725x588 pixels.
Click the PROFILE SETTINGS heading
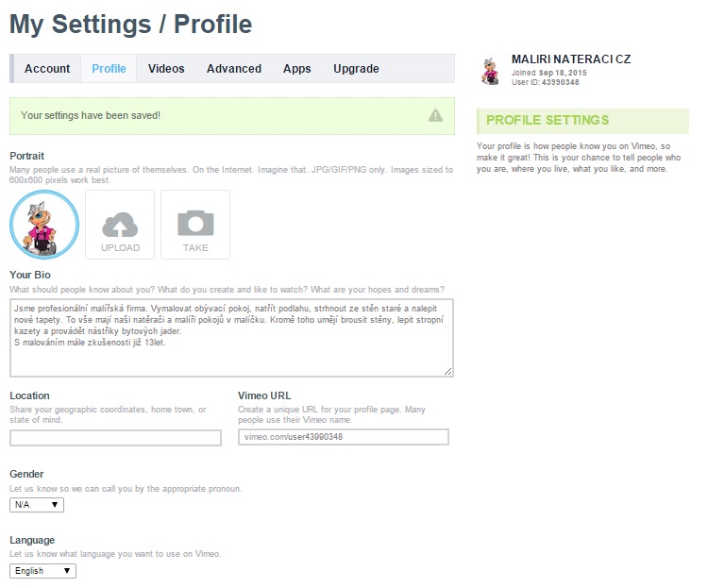point(548,120)
